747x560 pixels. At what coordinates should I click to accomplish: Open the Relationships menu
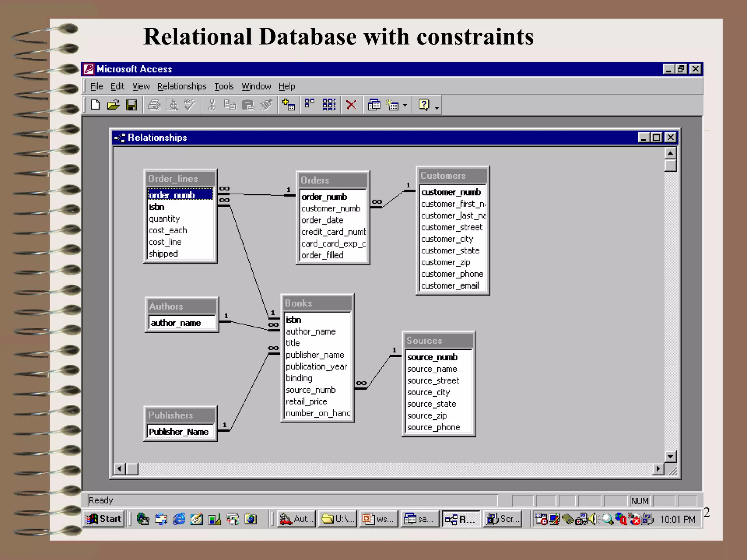click(182, 86)
